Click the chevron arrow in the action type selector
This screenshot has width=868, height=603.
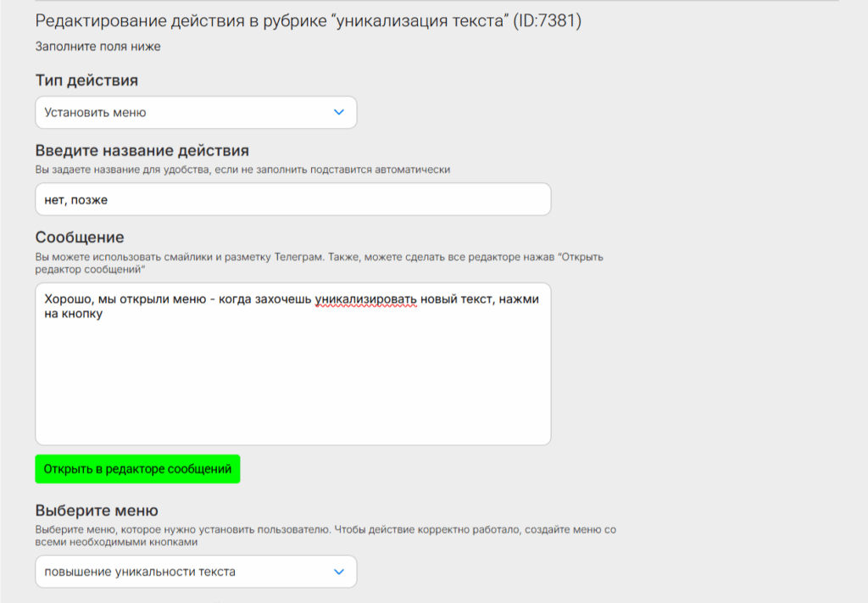pos(339,112)
